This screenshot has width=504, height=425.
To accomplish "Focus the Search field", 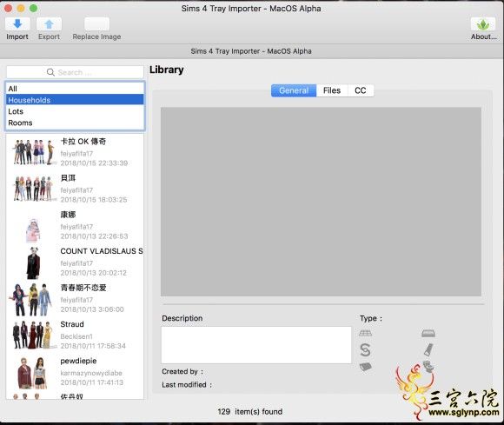I will pyautogui.click(x=75, y=72).
